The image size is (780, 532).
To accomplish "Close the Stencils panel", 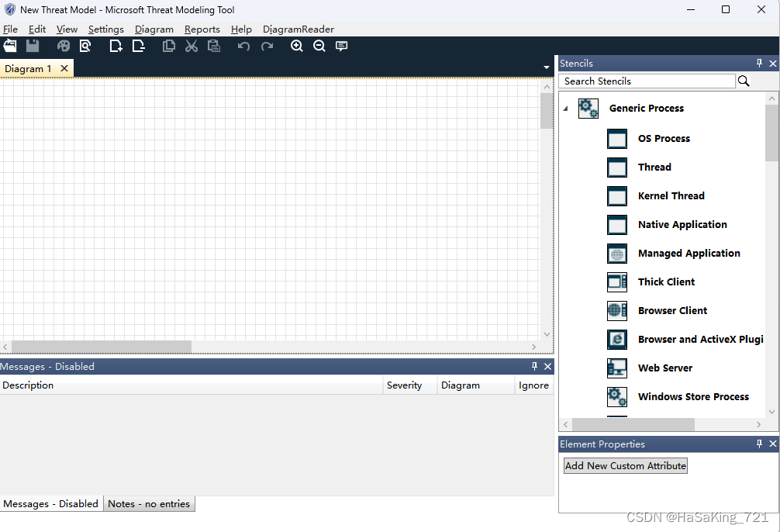I will pos(772,63).
